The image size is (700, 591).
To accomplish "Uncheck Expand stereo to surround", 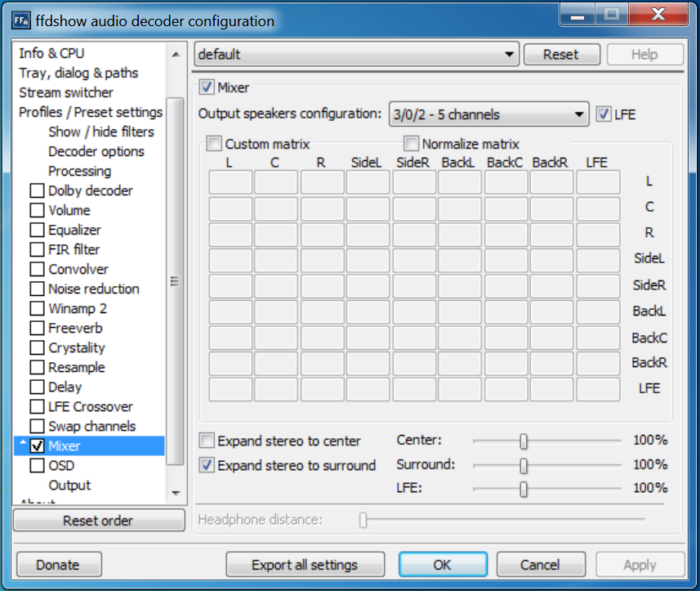I will 208,465.
